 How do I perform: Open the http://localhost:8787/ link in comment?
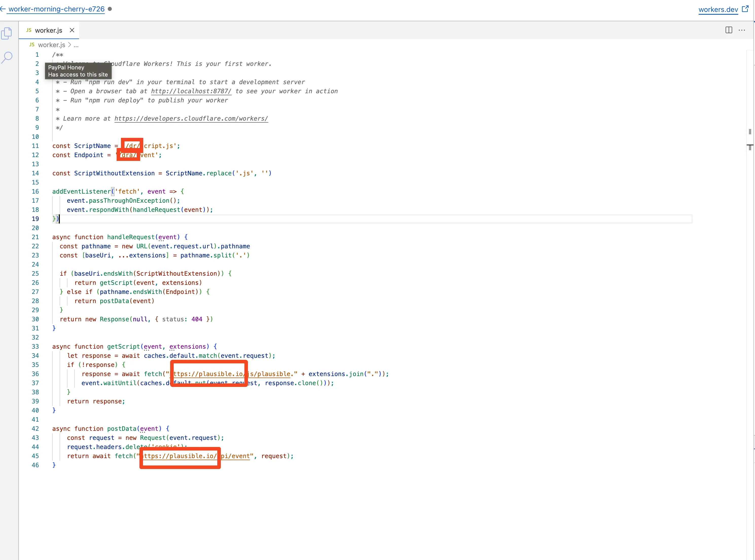click(191, 91)
